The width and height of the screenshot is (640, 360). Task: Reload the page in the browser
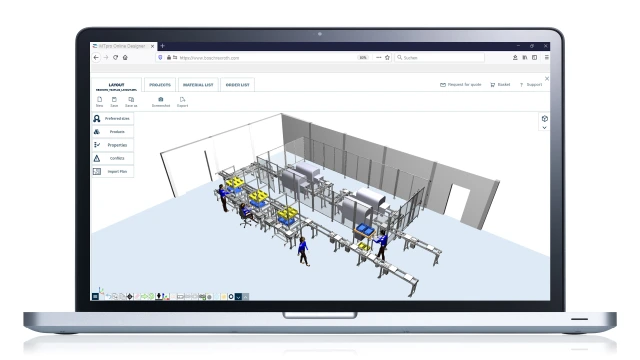[x=116, y=58]
